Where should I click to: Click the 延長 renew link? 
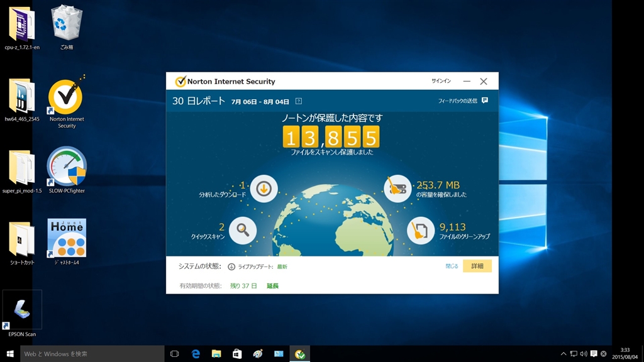(273, 286)
